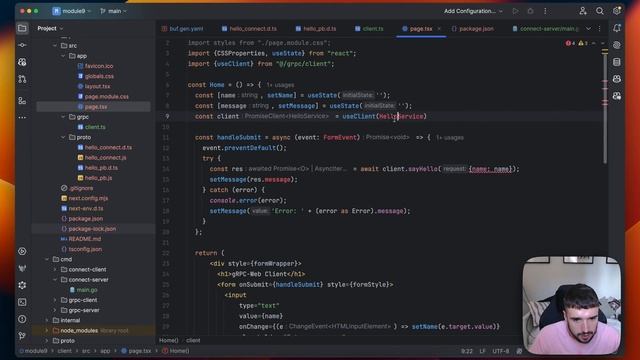
Task: Click the errors count indicator in editor
Action: (570, 43)
